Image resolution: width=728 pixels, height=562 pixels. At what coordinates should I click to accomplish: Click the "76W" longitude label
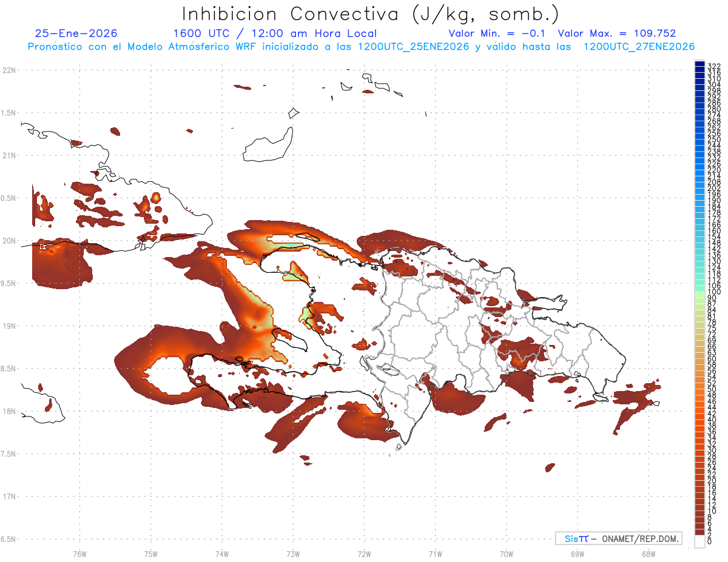(79, 554)
